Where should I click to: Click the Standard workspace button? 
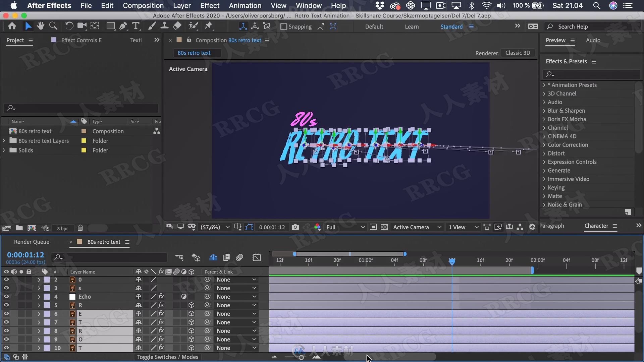coord(451,26)
